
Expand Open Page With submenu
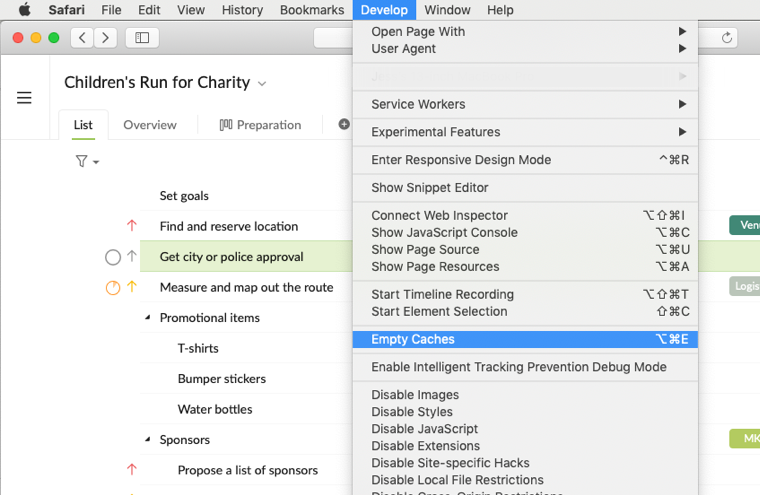[x=525, y=32]
